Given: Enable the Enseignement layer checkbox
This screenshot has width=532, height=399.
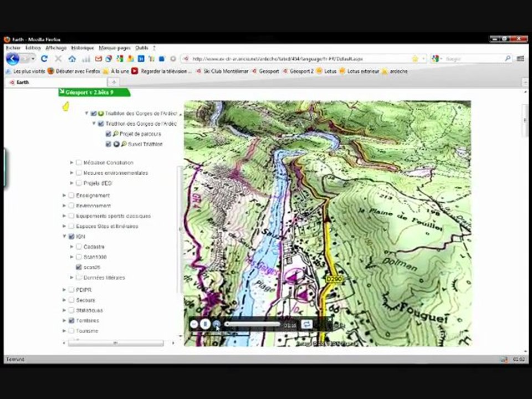Looking at the screenshot, I should click(71, 196).
